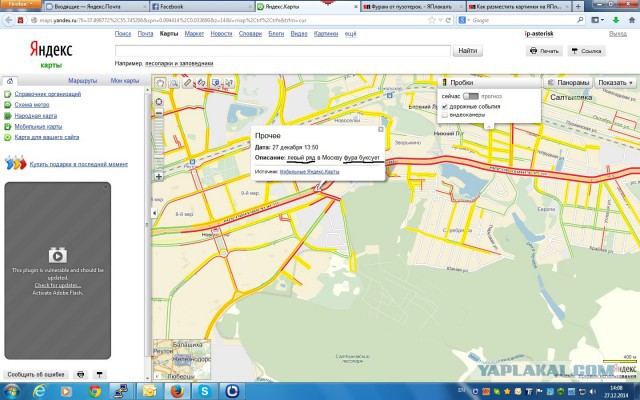Open the Показать dropdown
640x400 pixels.
point(616,82)
